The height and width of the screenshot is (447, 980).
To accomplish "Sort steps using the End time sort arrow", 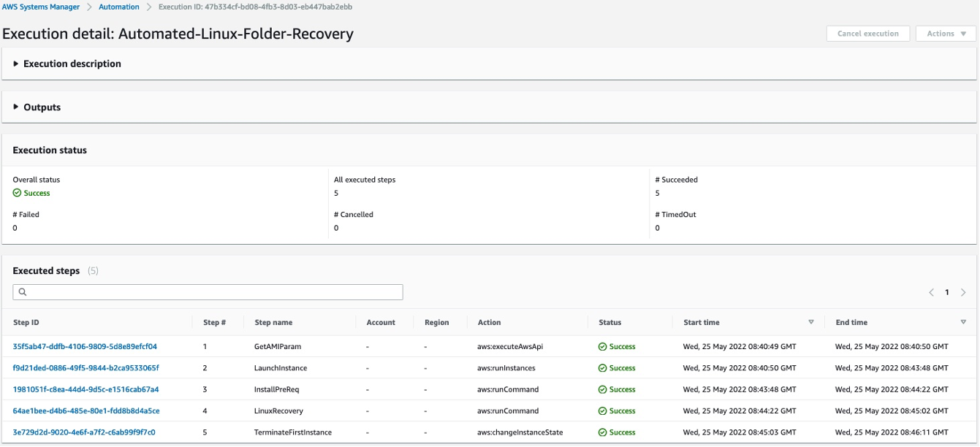I will pyautogui.click(x=965, y=321).
